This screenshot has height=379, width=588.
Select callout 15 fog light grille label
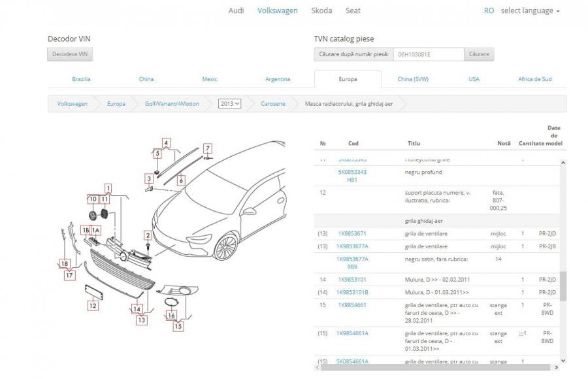pos(178,325)
